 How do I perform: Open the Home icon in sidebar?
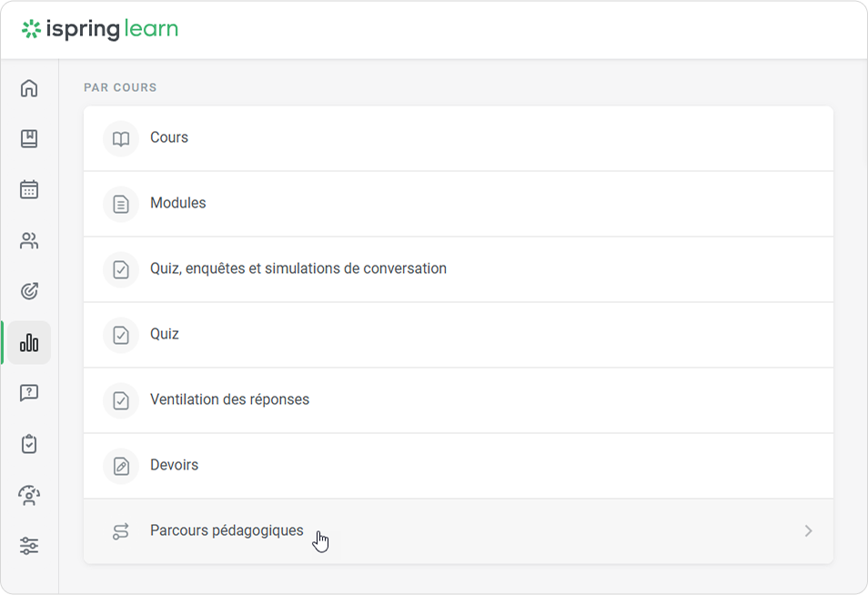(x=29, y=88)
